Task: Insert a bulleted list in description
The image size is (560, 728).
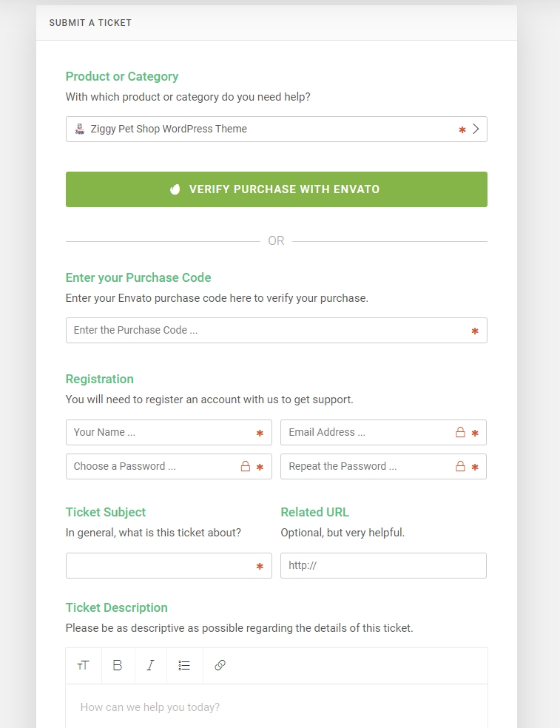Action: [x=184, y=666]
